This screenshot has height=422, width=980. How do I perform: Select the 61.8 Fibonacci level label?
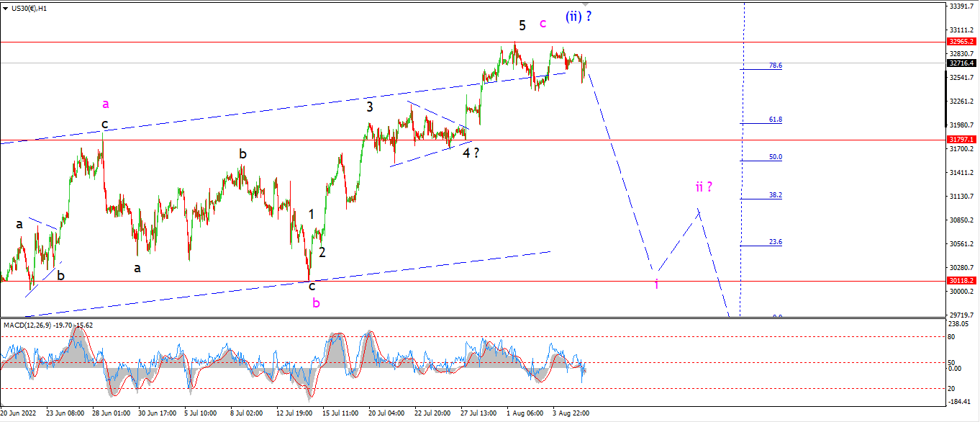click(x=775, y=120)
